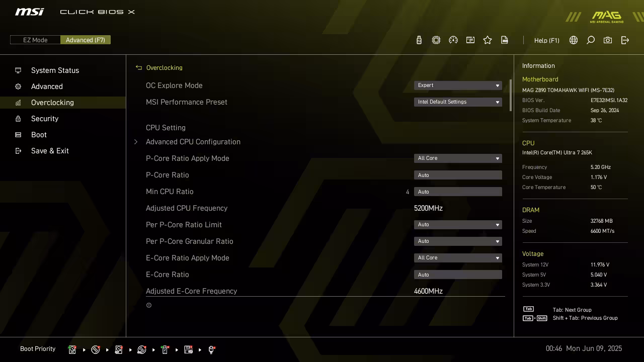
Task: Select the disc-with-drive boot device icon
Action: pos(142,349)
